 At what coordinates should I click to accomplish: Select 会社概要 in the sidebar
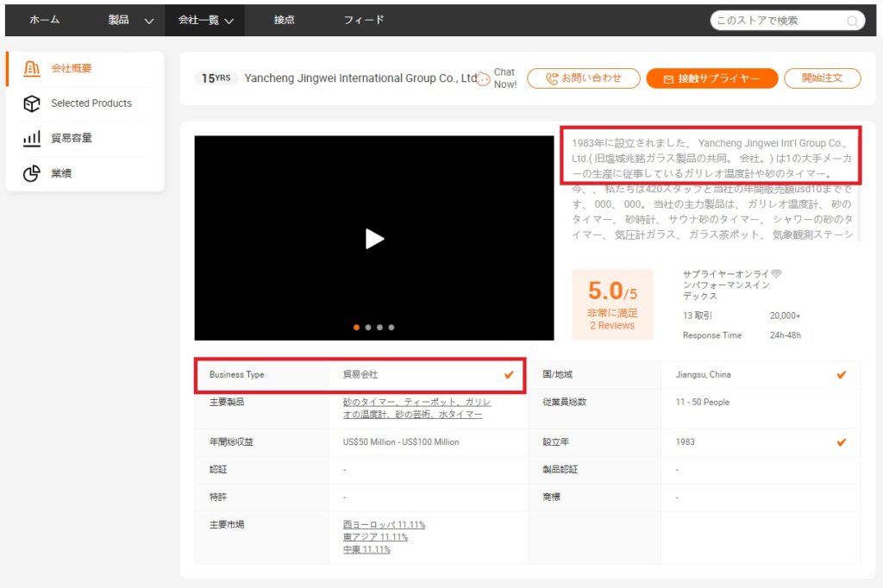pos(71,68)
